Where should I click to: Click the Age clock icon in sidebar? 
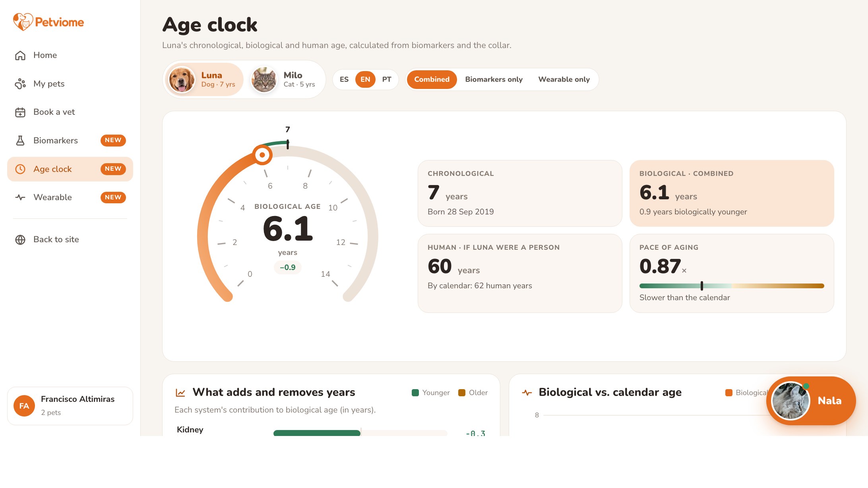tap(20, 169)
